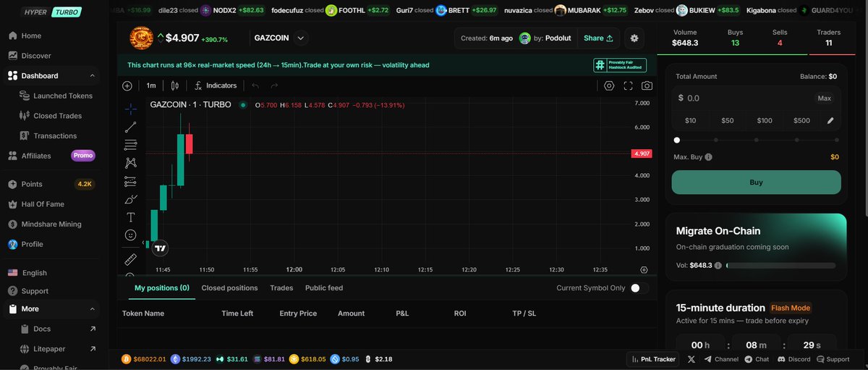Screen dimensions: 868x370
Task: Click the GAZCOIN token avatar
Action: (x=141, y=38)
